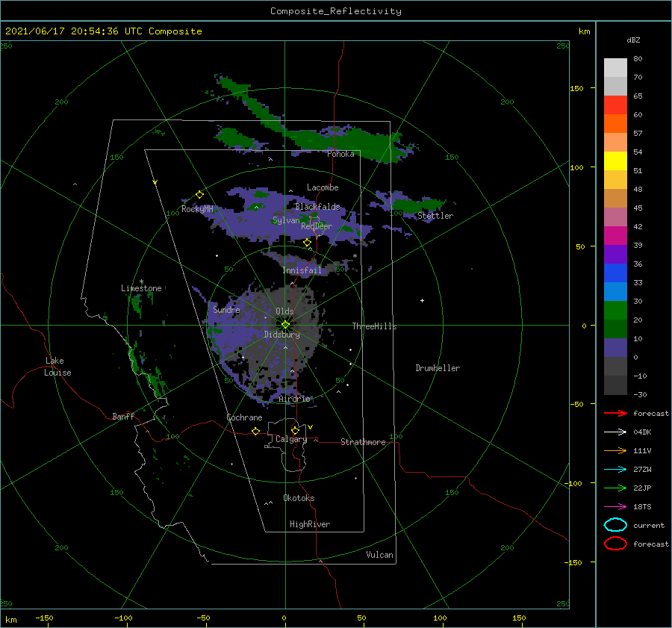Click the yellow diamond marker near RockyMH
672x628 pixels.
pos(199,195)
